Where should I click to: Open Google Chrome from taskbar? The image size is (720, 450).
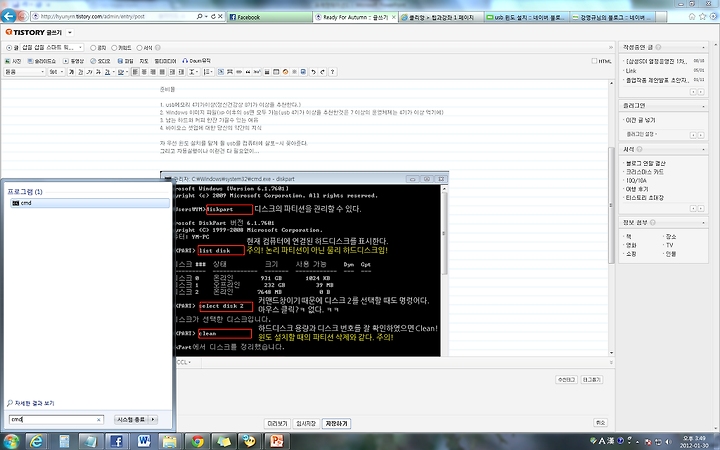[197, 441]
